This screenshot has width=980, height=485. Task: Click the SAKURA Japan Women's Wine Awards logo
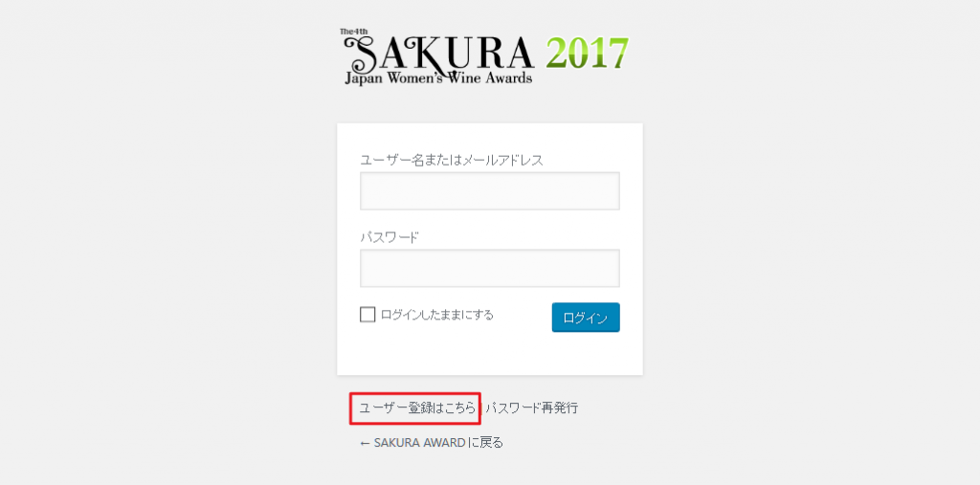point(484,55)
